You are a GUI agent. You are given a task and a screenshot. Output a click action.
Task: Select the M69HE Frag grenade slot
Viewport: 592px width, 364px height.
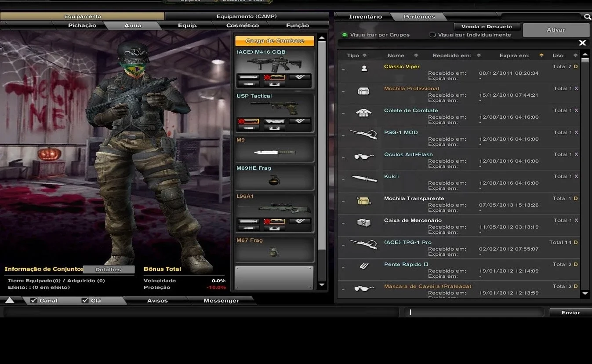[x=275, y=177]
